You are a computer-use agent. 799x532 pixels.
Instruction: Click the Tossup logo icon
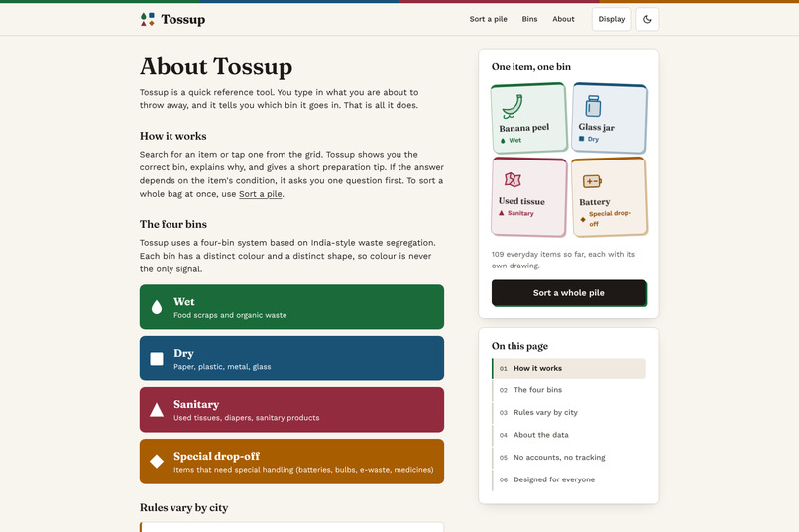pyautogui.click(x=148, y=20)
